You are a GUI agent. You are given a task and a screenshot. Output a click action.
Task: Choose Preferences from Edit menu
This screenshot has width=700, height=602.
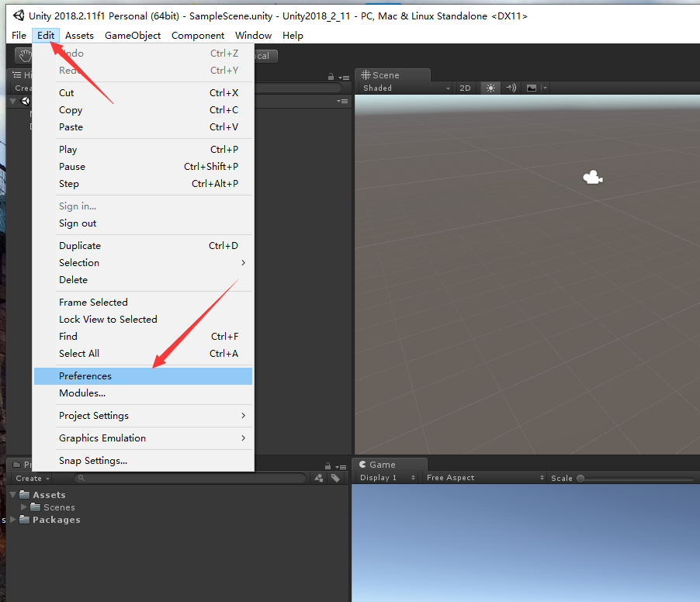pos(144,375)
